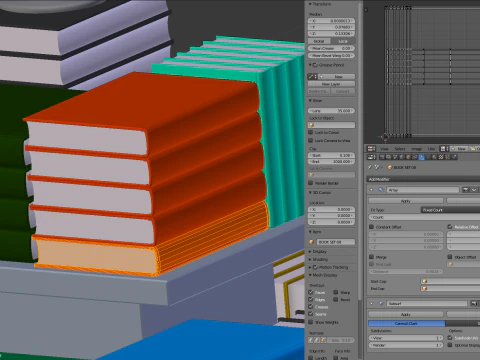This screenshot has height=360, width=480.
Task: Open the Mesh Data properties tab
Action: 428,157
